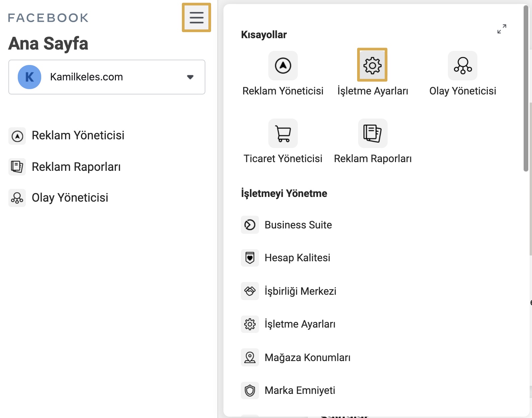Image resolution: width=532 pixels, height=418 pixels.
Task: Open İşbirliği Merkezi menu entry
Action: tap(300, 291)
